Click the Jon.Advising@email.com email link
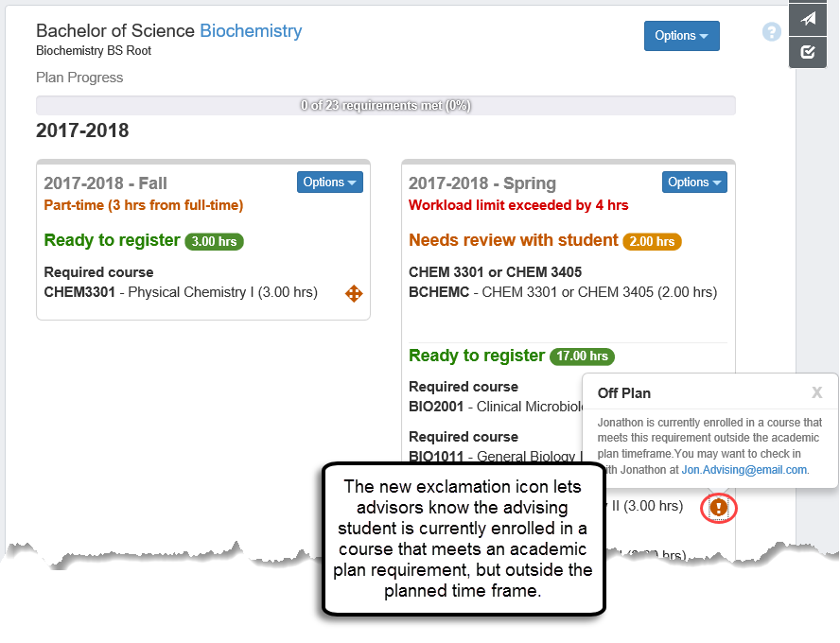The height and width of the screenshot is (643, 840). 744,470
